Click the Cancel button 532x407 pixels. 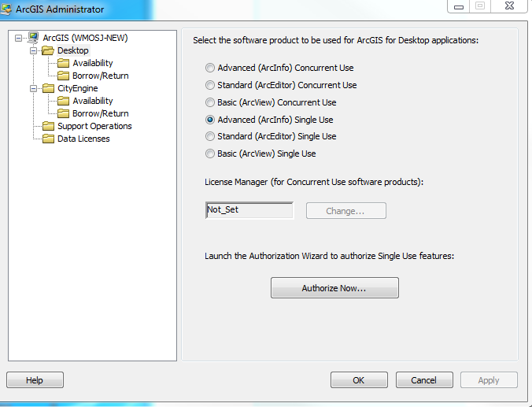[x=424, y=380]
